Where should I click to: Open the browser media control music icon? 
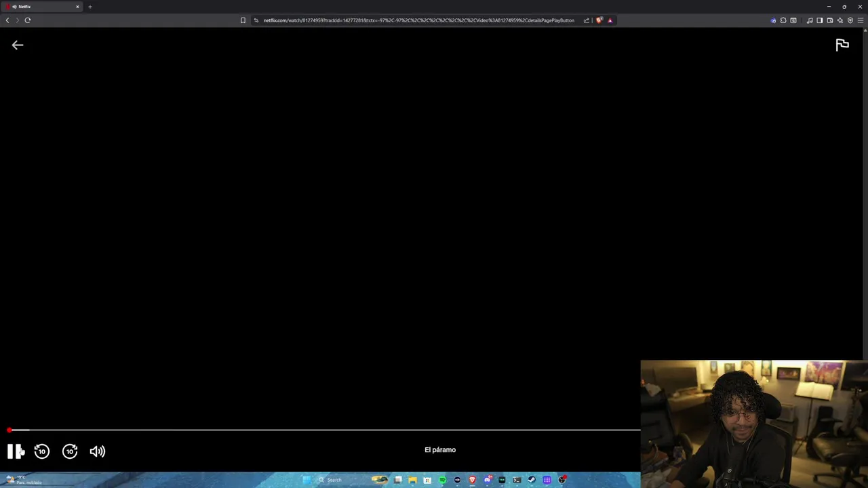click(x=810, y=20)
